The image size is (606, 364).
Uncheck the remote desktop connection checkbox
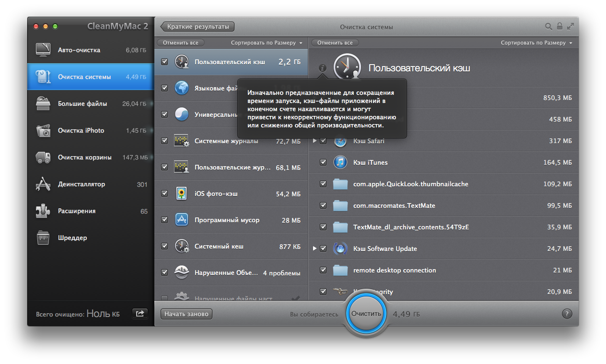tap(323, 270)
